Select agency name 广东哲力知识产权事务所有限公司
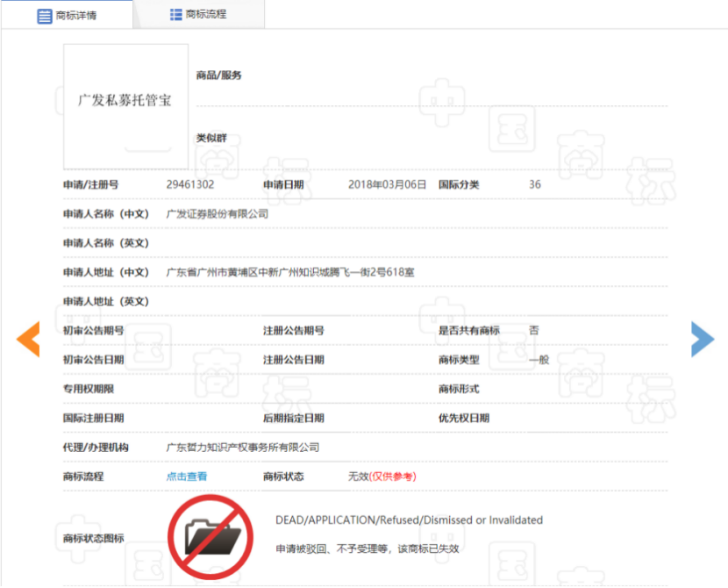This screenshot has width=728, height=588. 243,448
